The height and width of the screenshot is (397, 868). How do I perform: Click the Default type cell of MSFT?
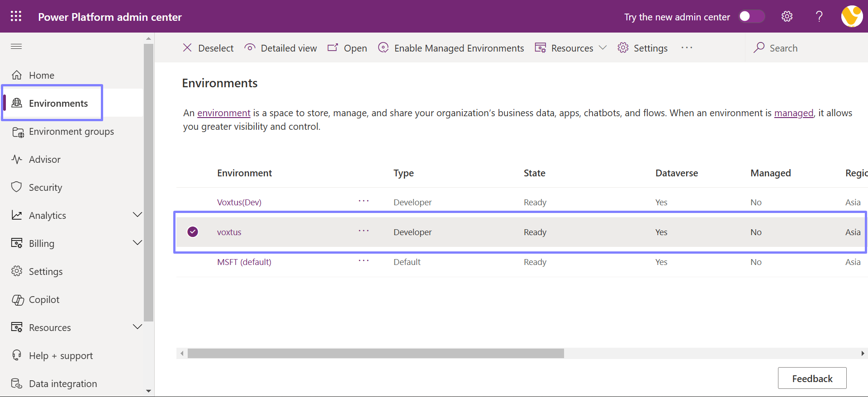point(407,262)
